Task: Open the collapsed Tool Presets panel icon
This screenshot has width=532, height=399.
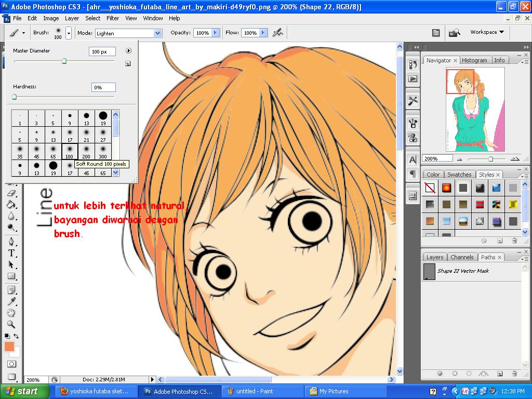Action: [413, 101]
